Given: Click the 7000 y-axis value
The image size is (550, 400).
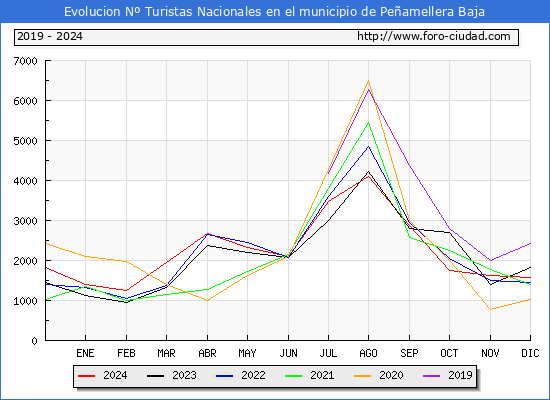Looking at the screenshot, I should pyautogui.click(x=25, y=61).
